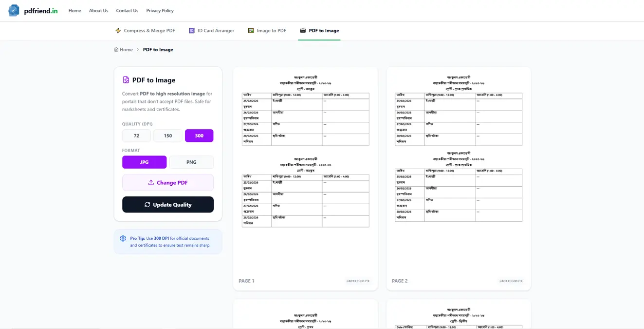644x329 pixels.
Task: Click the PDF to Image tab icon
Action: [x=303, y=31]
